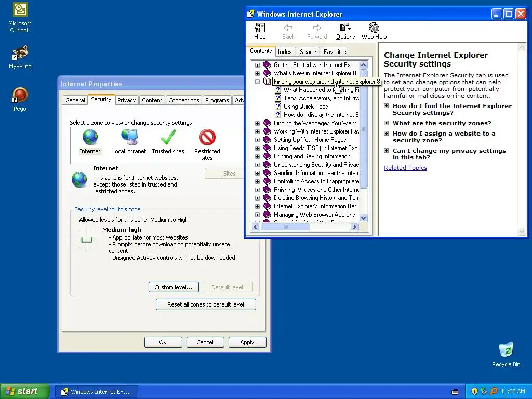
Task: Click the Start button
Action: point(25,391)
